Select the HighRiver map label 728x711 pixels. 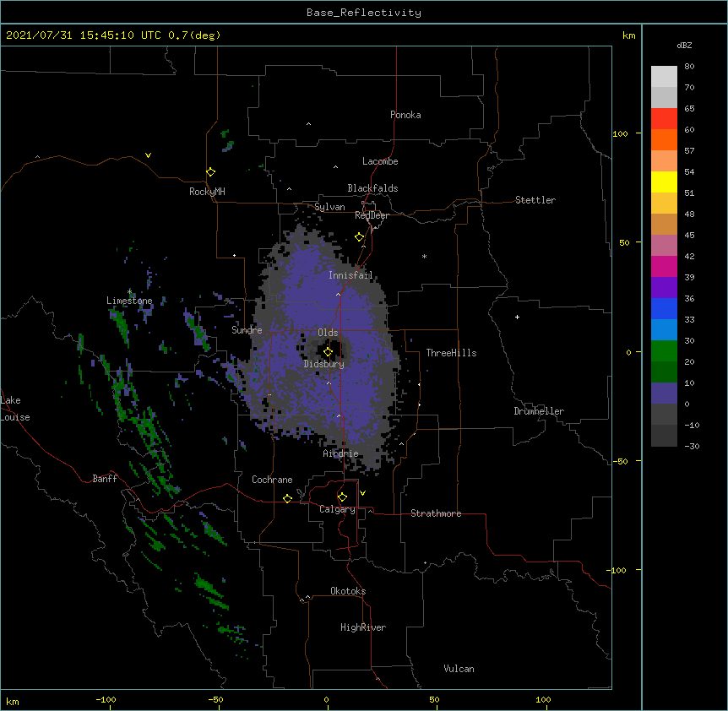coord(363,627)
